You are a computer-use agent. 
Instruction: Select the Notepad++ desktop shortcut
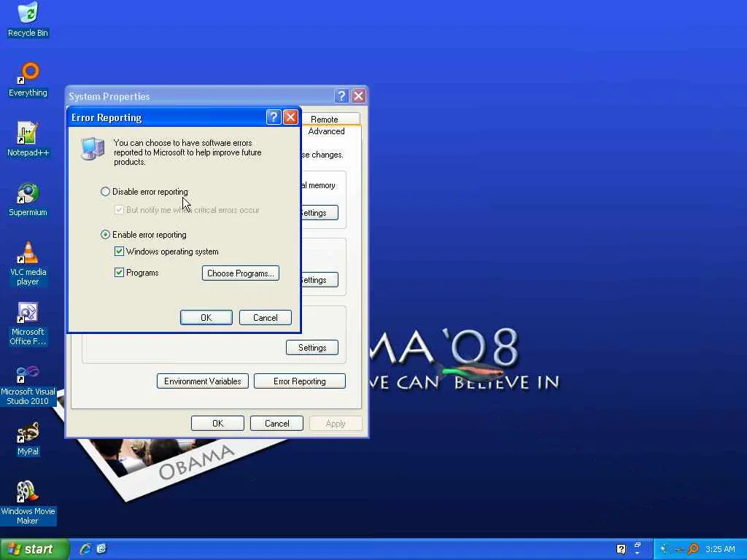[28, 139]
